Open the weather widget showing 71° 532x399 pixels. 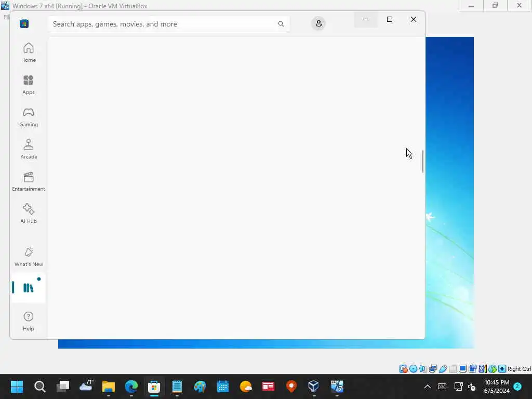86,387
